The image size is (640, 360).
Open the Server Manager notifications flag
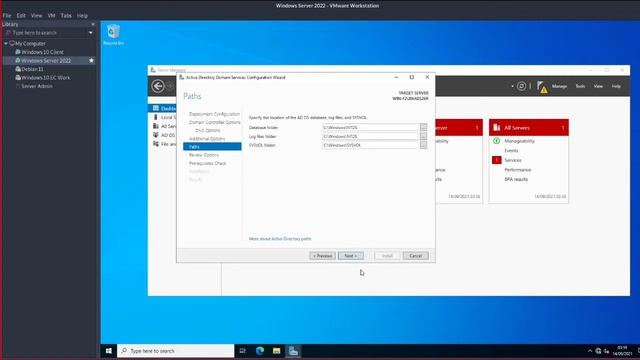point(542,87)
